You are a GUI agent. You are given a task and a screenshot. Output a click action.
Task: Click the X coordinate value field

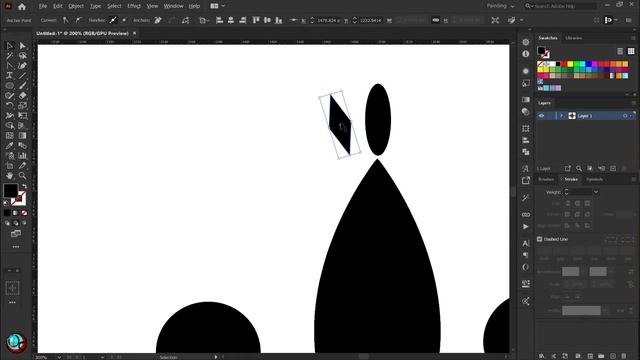pos(329,20)
